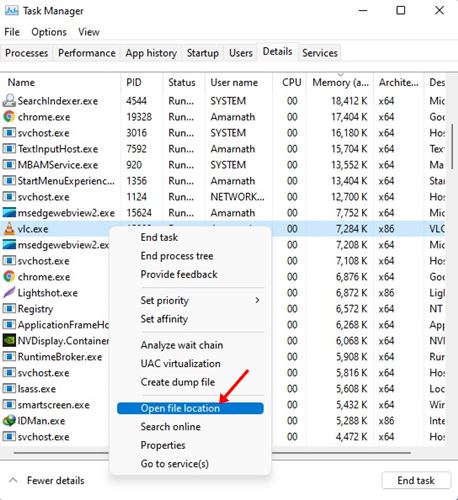Choose End task in context menu
The width and height of the screenshot is (458, 500).
pyautogui.click(x=159, y=237)
